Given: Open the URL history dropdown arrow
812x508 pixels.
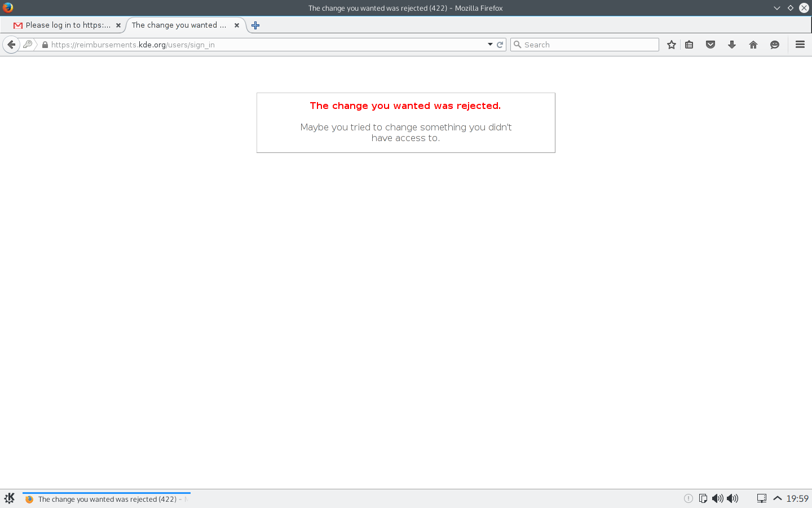Looking at the screenshot, I should (490, 45).
